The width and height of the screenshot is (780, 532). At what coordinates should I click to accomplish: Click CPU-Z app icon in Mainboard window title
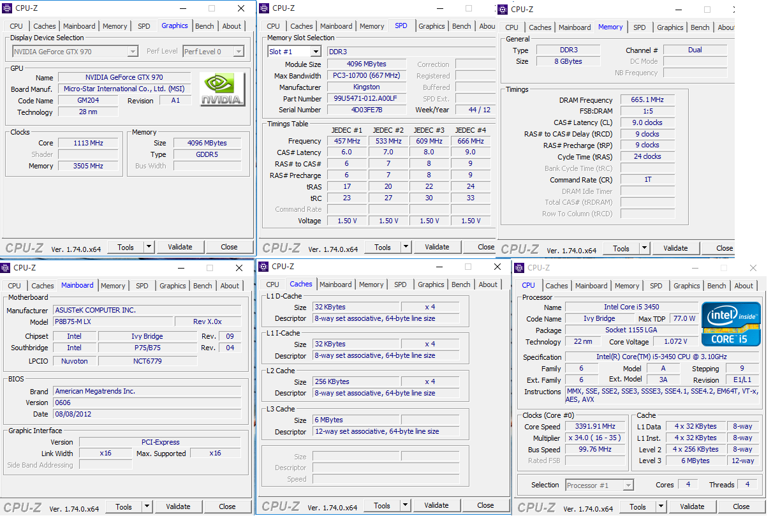pos(5,268)
